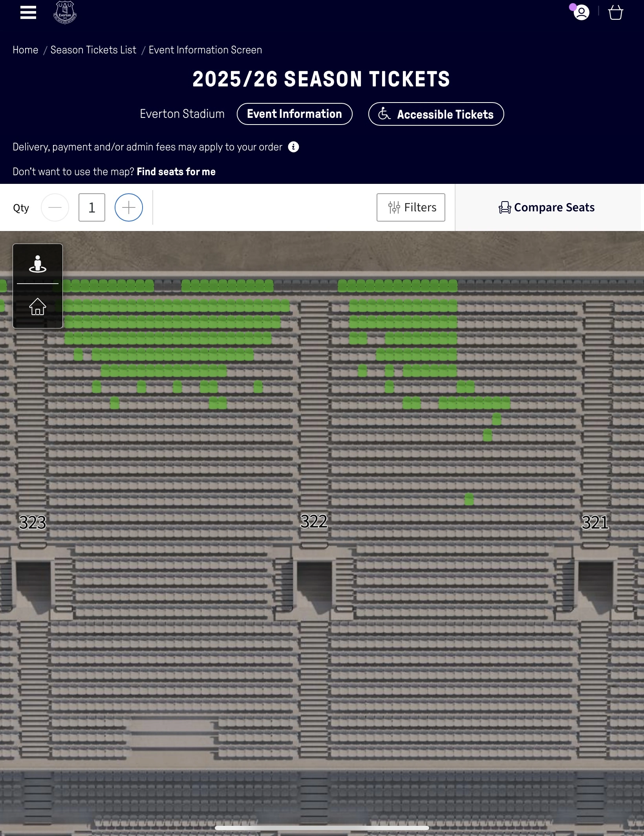Open the Filters options
Screen dimensions: 644x836
tap(411, 207)
